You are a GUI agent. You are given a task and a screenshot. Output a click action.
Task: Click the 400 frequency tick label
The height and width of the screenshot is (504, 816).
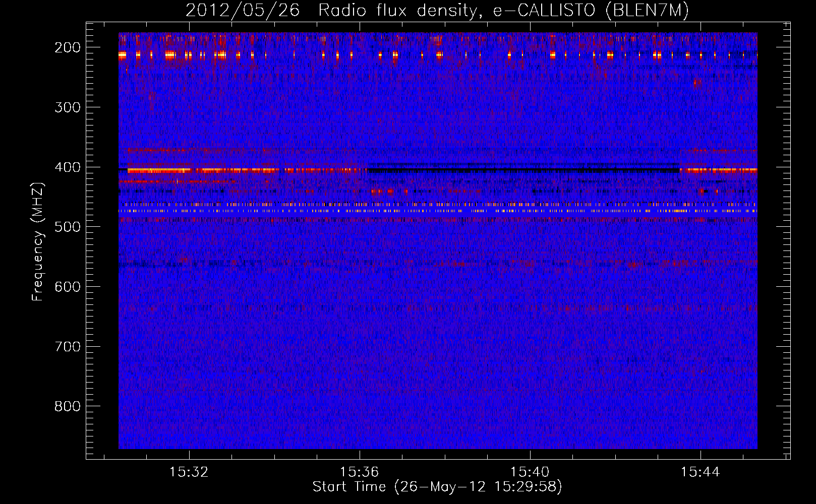point(68,167)
